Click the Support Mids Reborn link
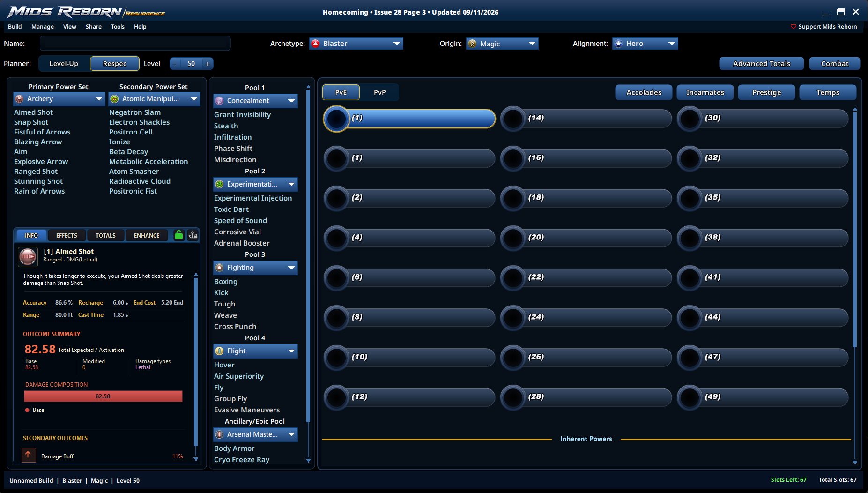The width and height of the screenshot is (868, 493). (828, 27)
